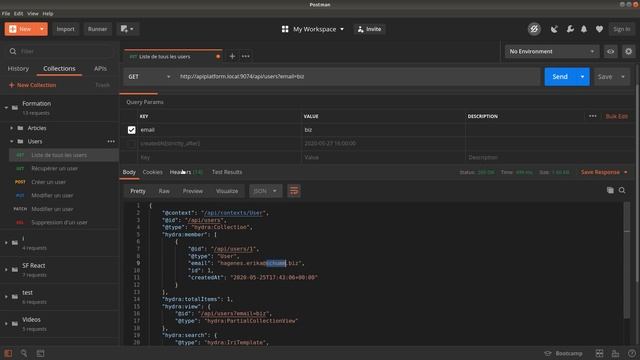Add a new request tab with plus icon

click(x=232, y=56)
